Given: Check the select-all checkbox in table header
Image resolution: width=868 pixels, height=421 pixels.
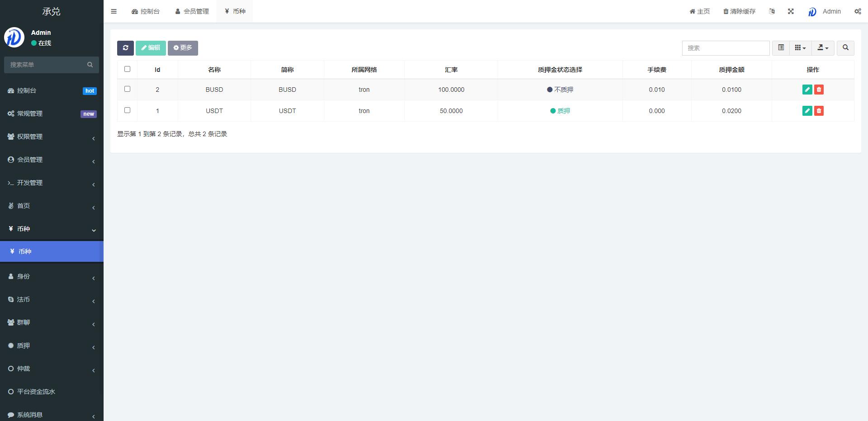Looking at the screenshot, I should [127, 69].
